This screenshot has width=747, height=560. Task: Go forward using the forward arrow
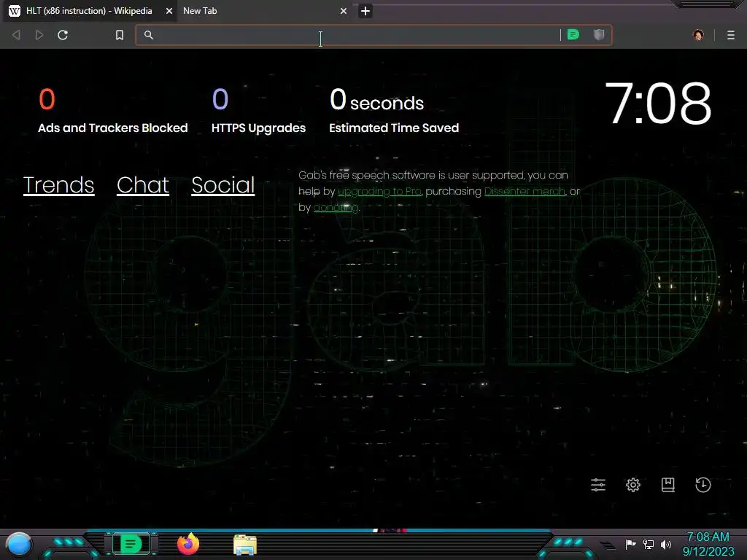39,35
